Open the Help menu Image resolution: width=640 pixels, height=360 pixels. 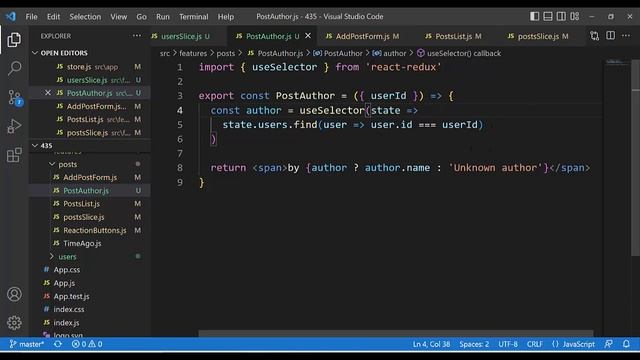pos(226,17)
